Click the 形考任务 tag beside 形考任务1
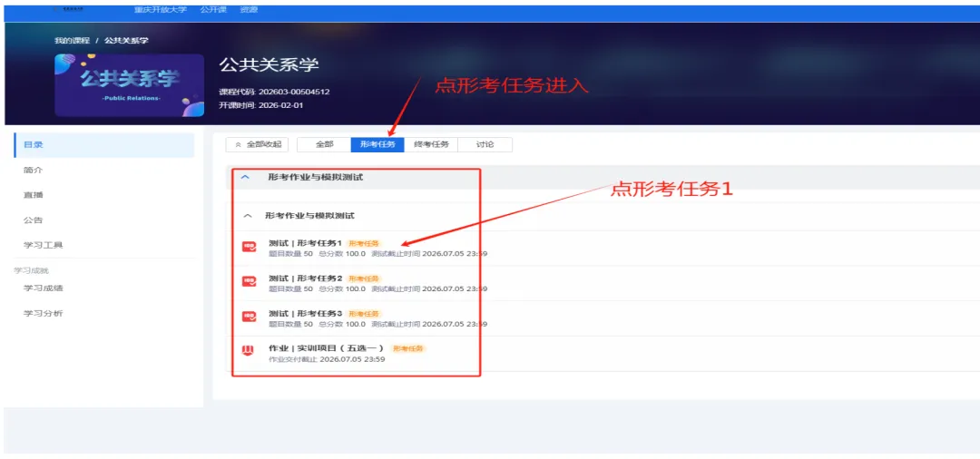Viewport: 980px width, 459px height. pos(364,243)
